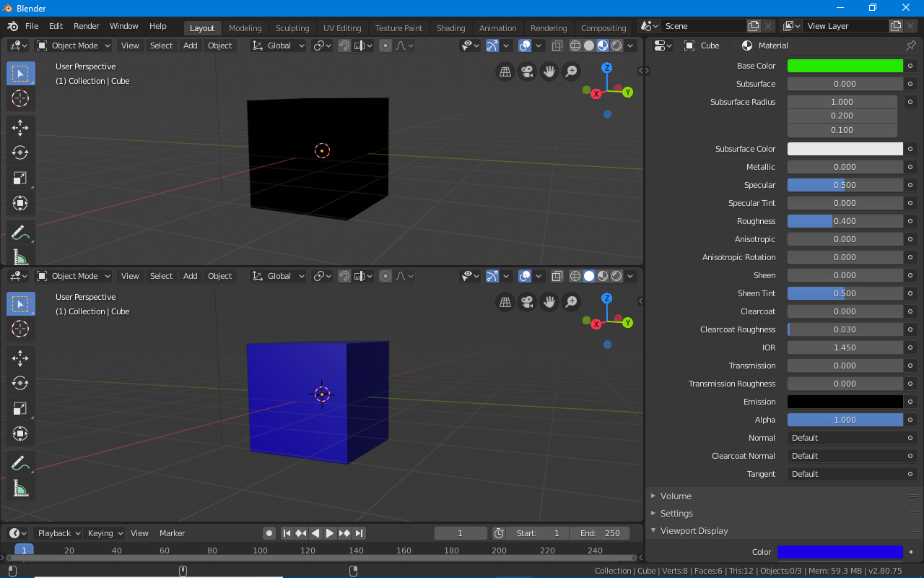Click the Cursor tool in bottom viewport

click(x=20, y=329)
